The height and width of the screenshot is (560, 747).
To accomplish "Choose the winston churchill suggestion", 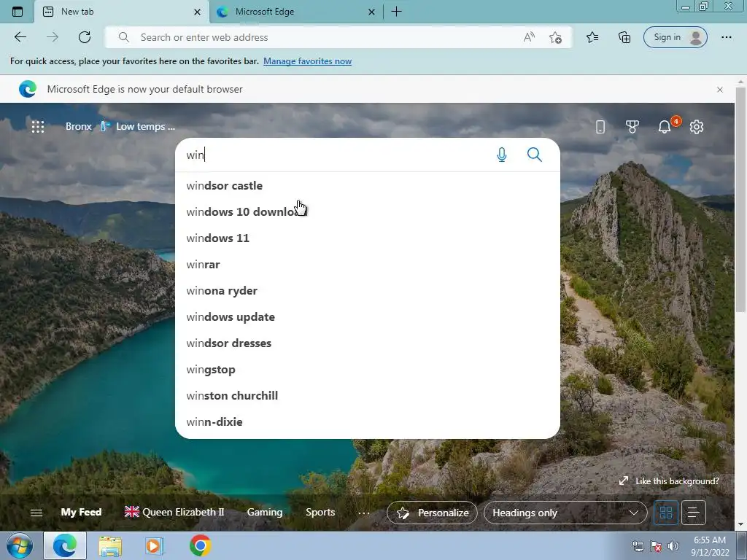I will point(368,396).
